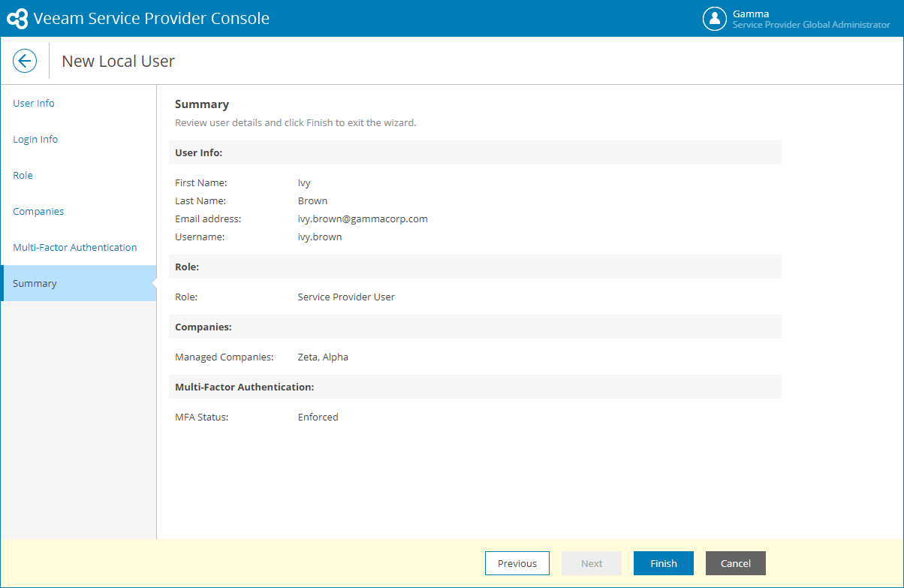Viewport: 904px width, 588px height.
Task: Click the username value ivy.brown
Action: 320,237
